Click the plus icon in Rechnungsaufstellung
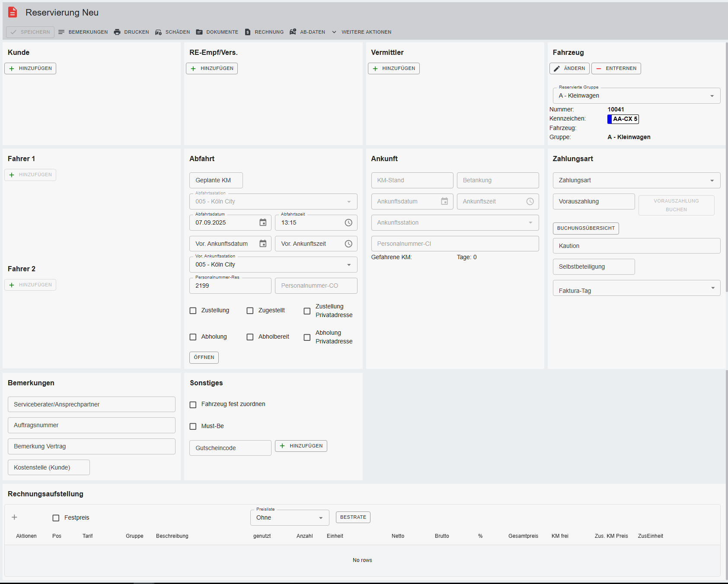728x584 pixels. [x=14, y=517]
